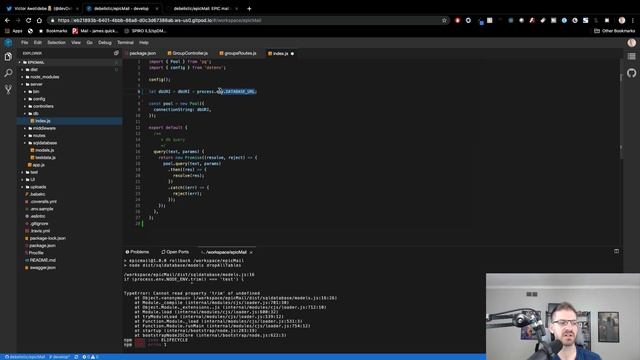Show the Open Ports panel tab
640x360 pixels.
point(175,252)
